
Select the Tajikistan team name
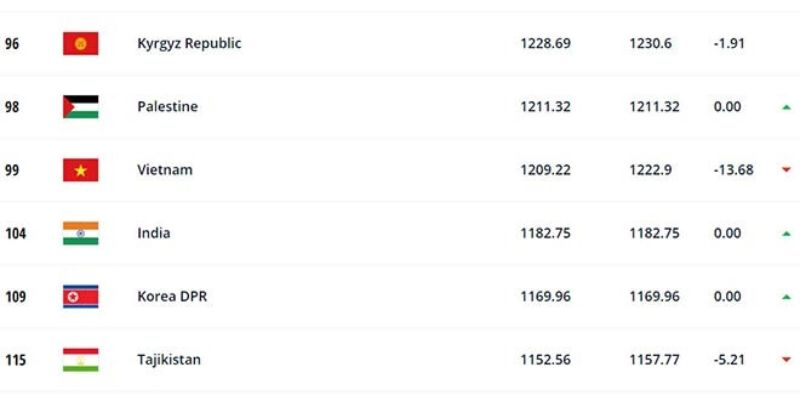(x=169, y=360)
